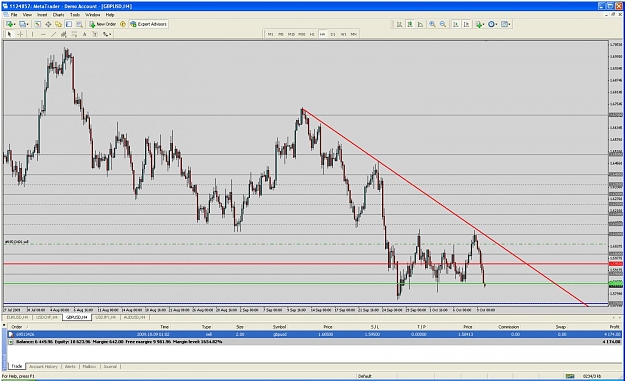Screen dimensions: 625x381
Task: Open the Periods clock dropdown
Action: (x=492, y=24)
